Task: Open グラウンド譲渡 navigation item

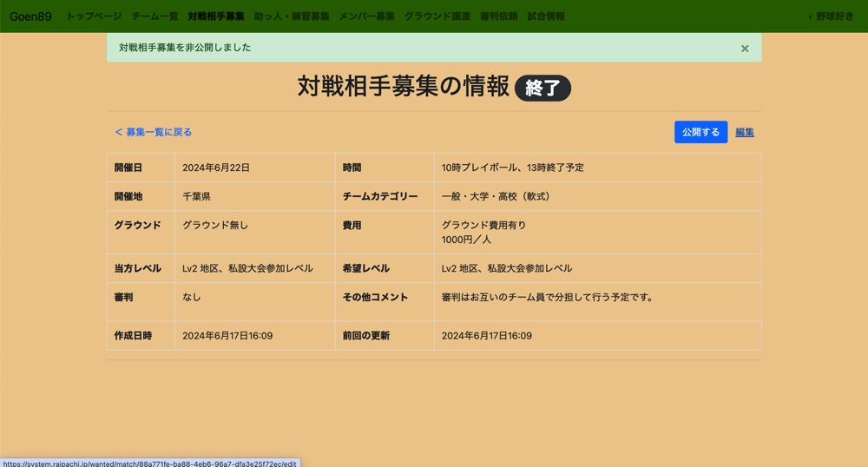Action: click(437, 16)
